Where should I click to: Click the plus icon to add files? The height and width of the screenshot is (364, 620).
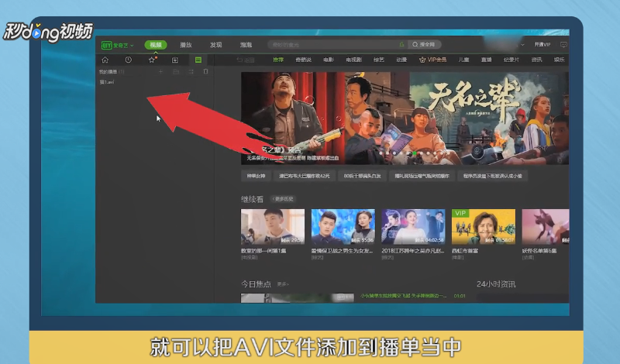160,71
